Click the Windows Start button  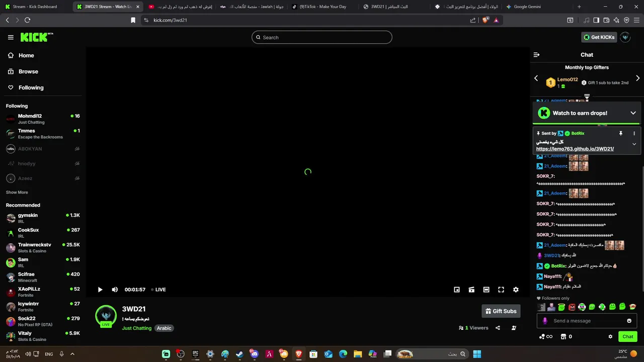pyautogui.click(x=477, y=354)
